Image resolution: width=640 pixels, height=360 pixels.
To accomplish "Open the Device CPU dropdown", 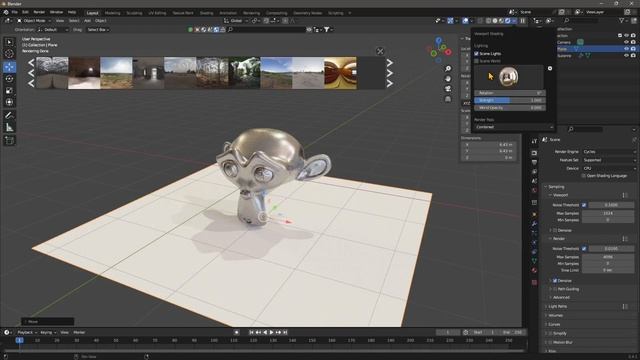I will (609, 168).
